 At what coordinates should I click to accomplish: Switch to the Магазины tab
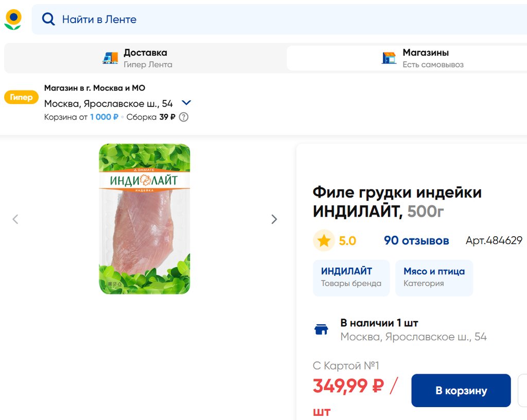tap(425, 58)
